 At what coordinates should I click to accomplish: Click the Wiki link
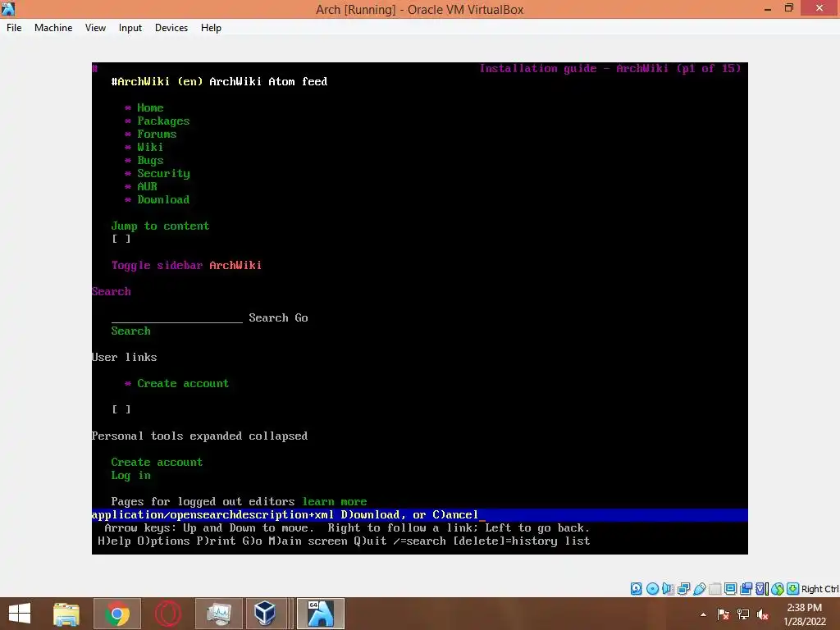(x=150, y=147)
